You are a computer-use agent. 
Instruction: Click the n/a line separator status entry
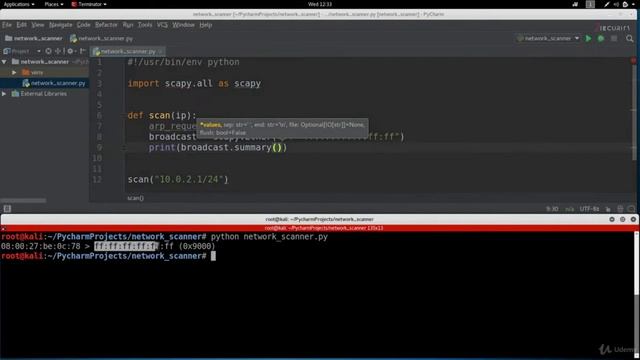(x=569, y=209)
